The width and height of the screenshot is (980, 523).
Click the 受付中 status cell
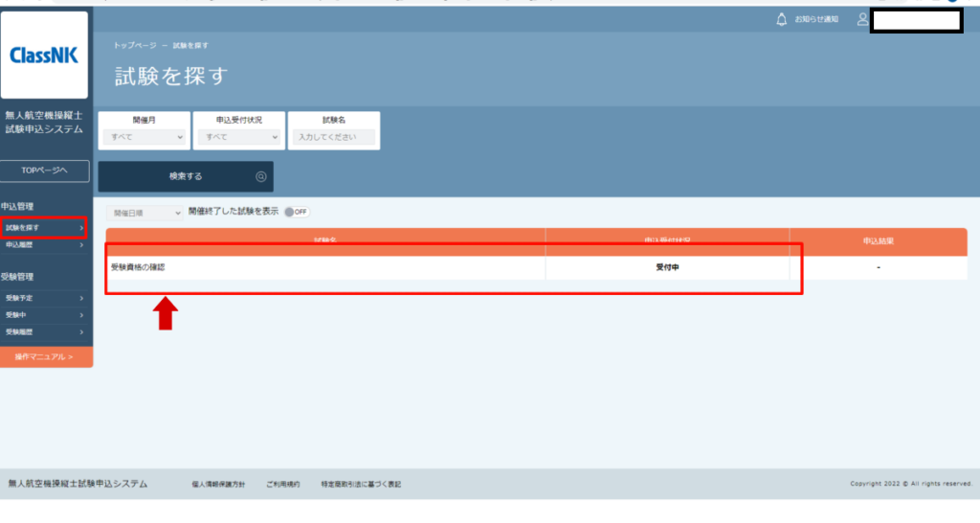tap(667, 268)
